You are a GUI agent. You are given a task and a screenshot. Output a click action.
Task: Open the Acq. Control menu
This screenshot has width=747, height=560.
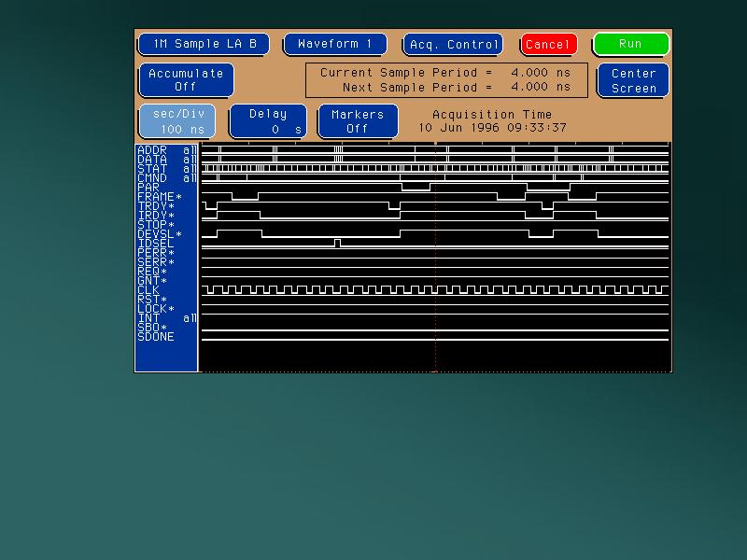pos(453,44)
